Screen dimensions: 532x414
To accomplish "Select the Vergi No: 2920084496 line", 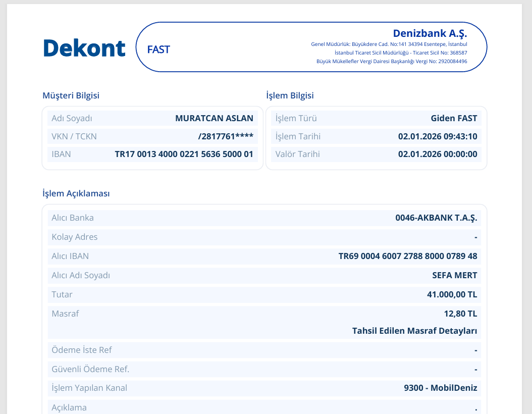I will point(392,62).
